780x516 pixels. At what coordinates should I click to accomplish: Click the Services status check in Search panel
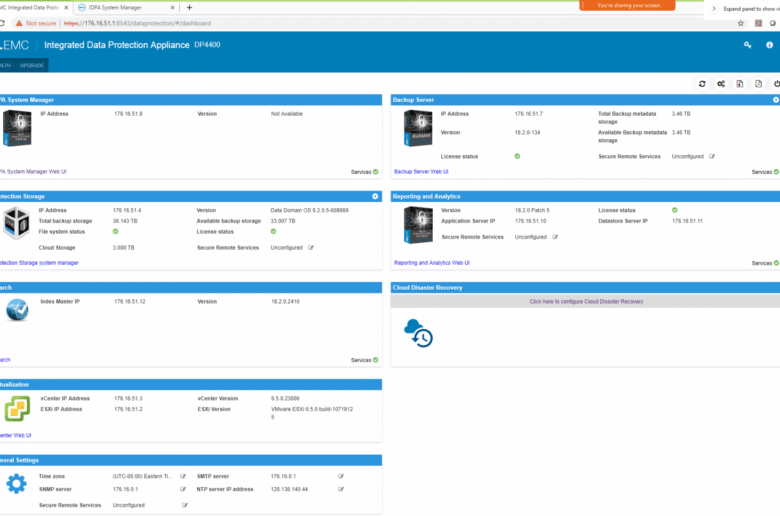(376, 360)
